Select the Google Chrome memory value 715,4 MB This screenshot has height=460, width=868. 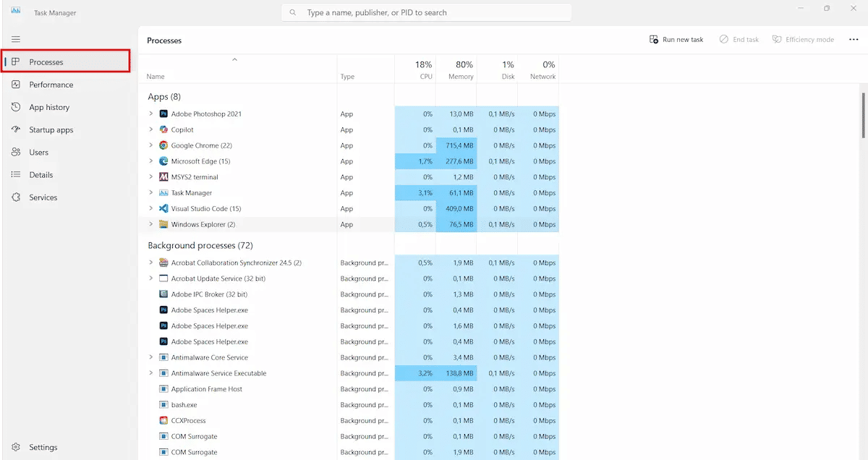coord(456,145)
